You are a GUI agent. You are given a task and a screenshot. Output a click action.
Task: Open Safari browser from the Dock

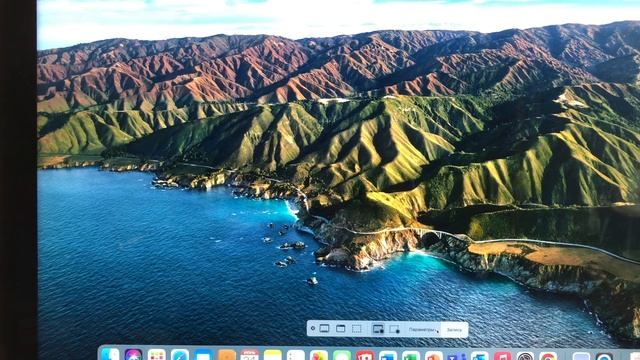click(x=180, y=355)
